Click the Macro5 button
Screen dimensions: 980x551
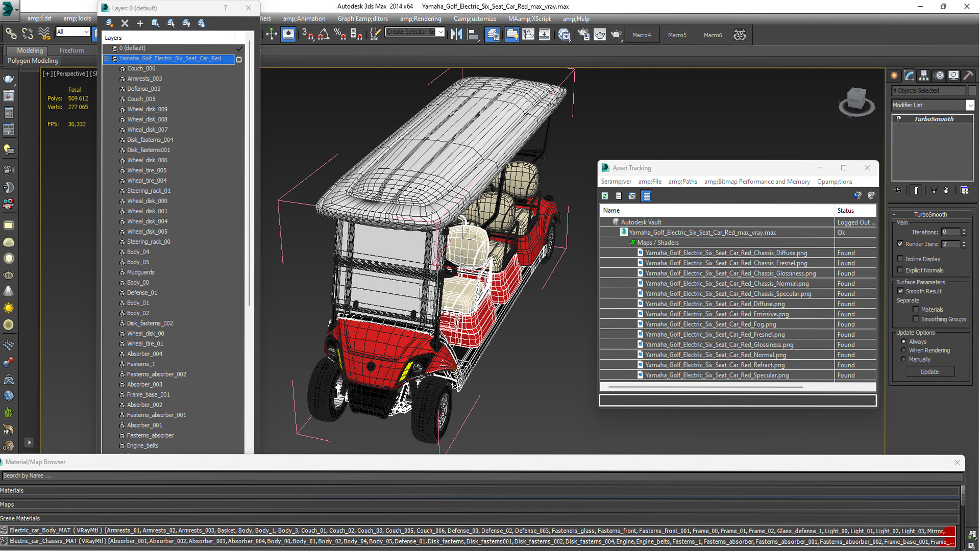[677, 35]
